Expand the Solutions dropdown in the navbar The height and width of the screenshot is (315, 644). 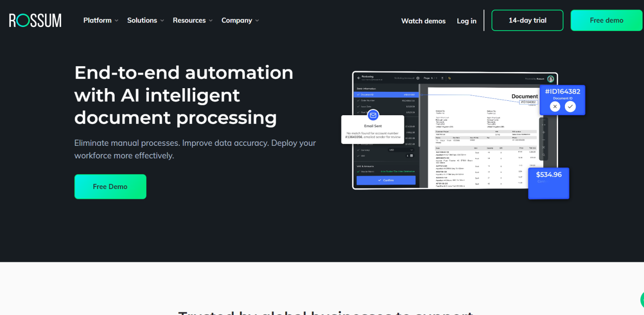(x=142, y=20)
